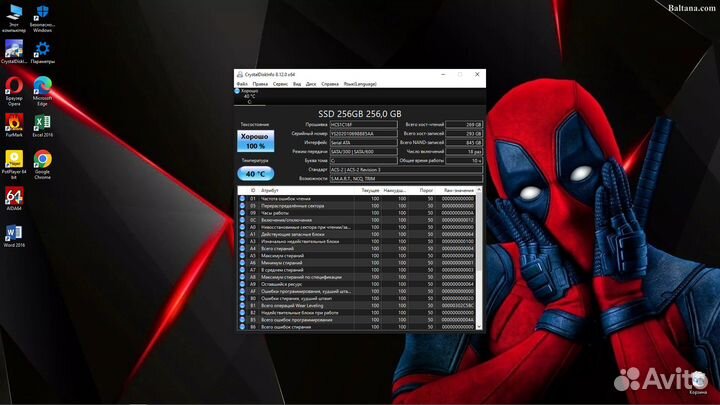Click the attribute list scrollbar up arrow
720x405 pixels.
[x=479, y=190]
